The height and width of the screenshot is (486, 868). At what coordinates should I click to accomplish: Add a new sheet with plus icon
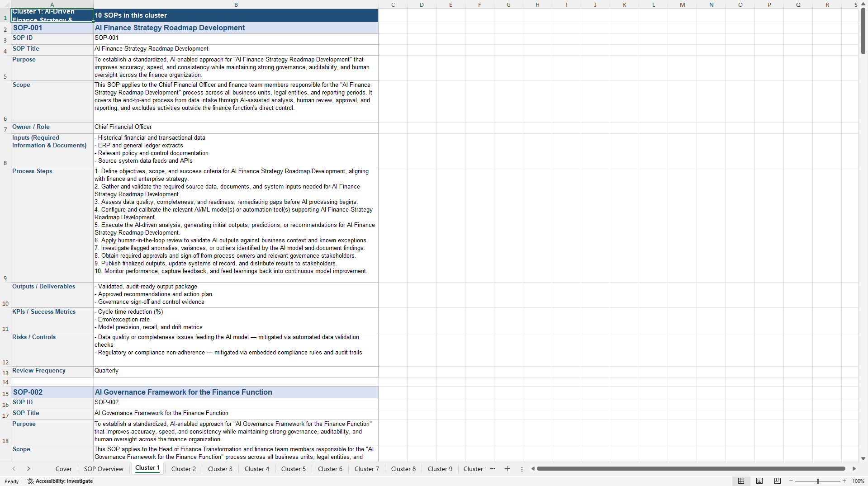(x=507, y=469)
